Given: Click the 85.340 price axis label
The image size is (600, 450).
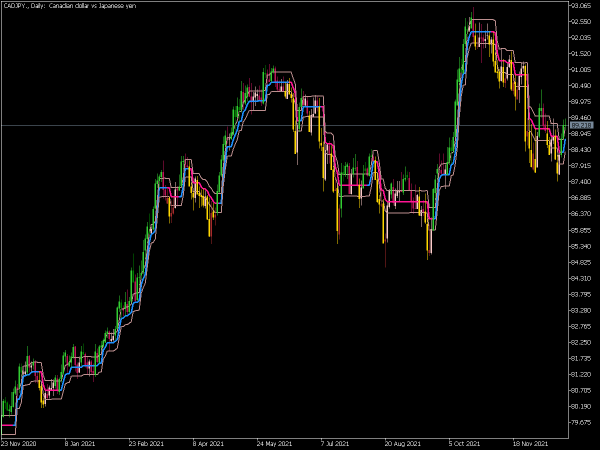Looking at the screenshot, I should click(580, 246).
